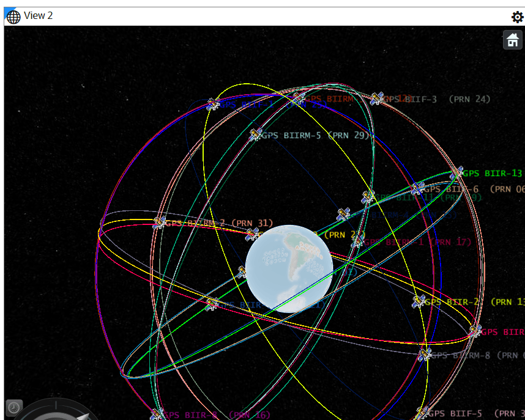This screenshot has width=525, height=420.
Task: Select the GPS BIIR-11 satellite icon
Action: click(x=368, y=197)
